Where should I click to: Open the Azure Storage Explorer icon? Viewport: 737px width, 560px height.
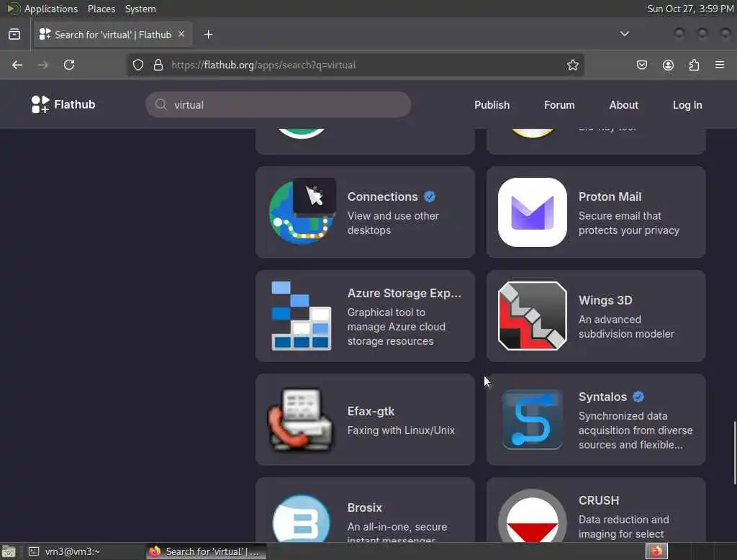click(302, 315)
